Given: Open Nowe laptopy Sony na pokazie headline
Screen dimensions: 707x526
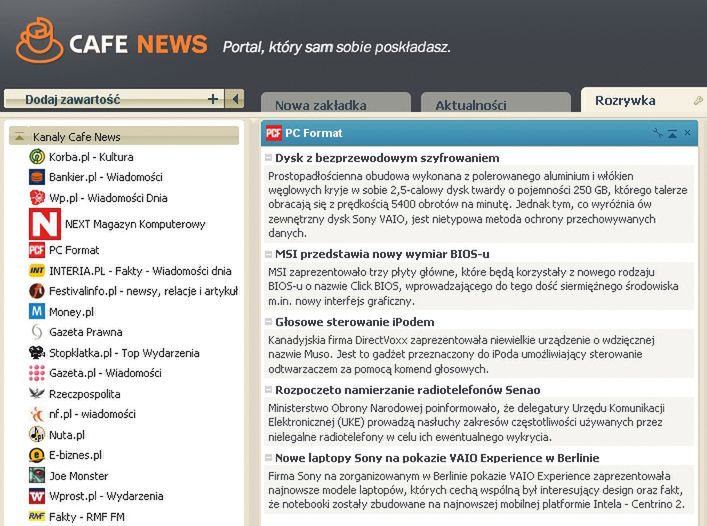Looking at the screenshot, I should [x=437, y=458].
